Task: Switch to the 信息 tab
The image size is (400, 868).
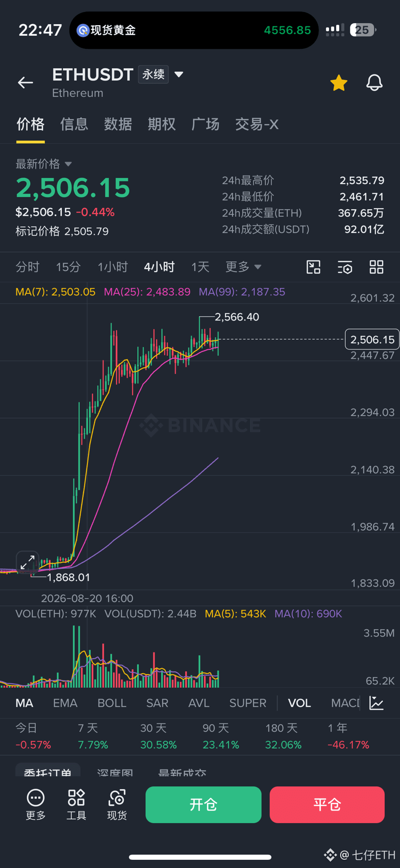Action: [74, 124]
